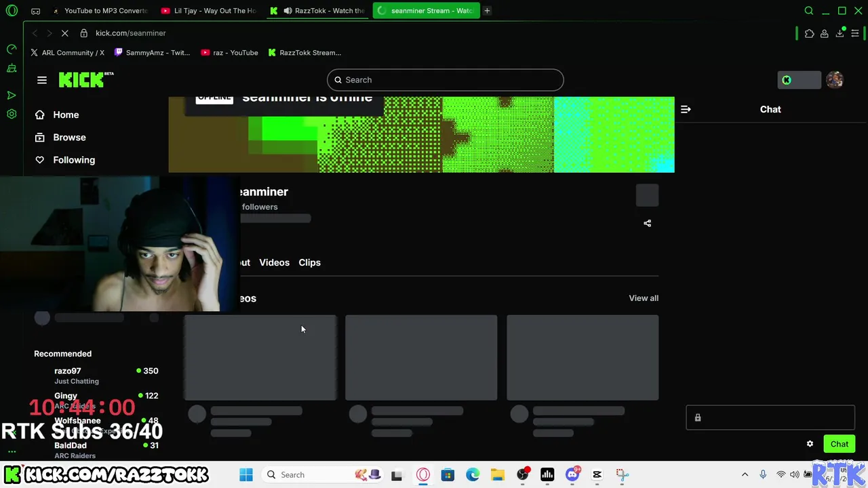Open Discord from taskbar
868x488 pixels.
[572, 474]
